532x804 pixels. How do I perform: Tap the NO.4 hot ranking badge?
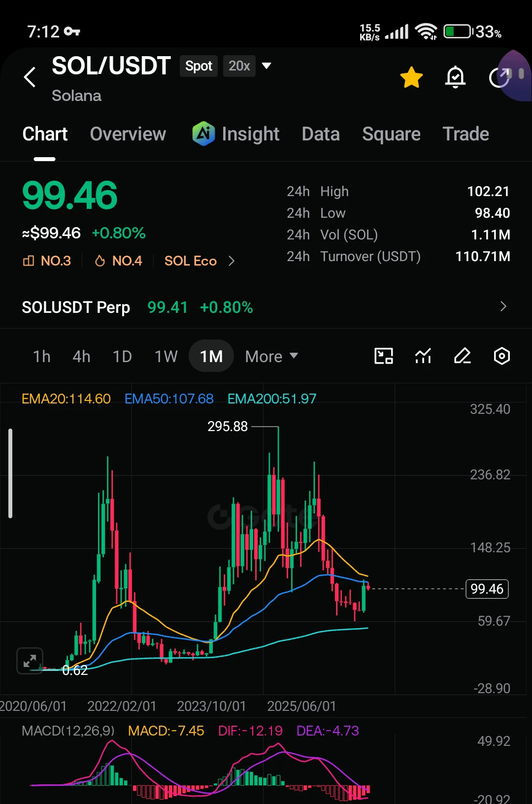point(119,261)
